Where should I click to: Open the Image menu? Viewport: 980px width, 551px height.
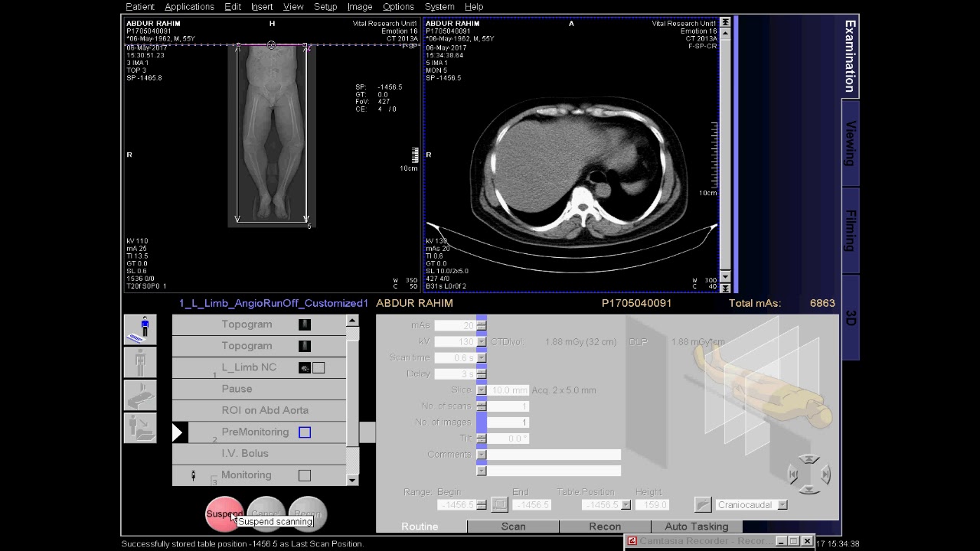coord(360,7)
